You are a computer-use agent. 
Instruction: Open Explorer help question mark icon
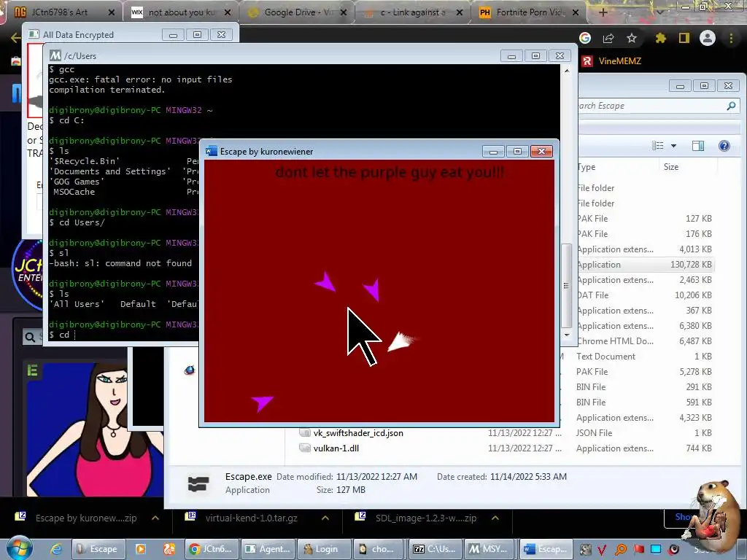coord(724,146)
